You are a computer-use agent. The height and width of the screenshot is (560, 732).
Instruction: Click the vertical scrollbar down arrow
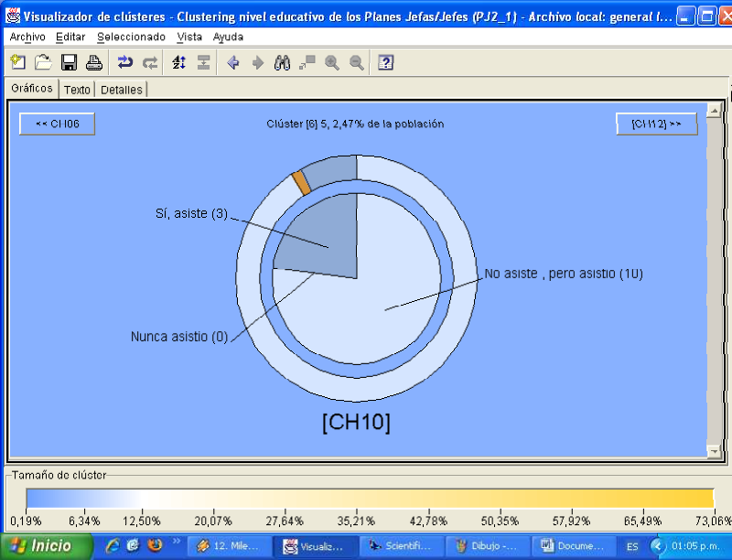point(714,451)
